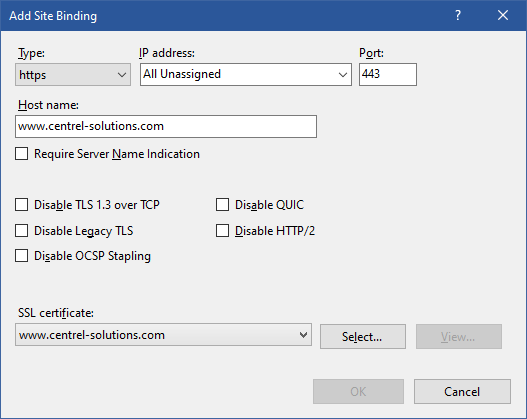Screen dimensions: 527x419
Task: Click the Require Server Name Indication label
Action: 117,154
